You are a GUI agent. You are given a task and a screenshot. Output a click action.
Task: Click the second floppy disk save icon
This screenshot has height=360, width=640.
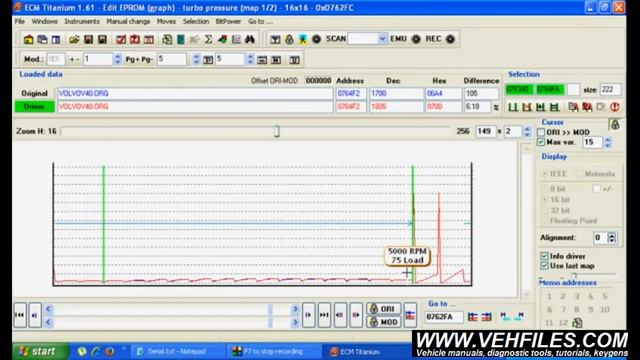[102, 39]
